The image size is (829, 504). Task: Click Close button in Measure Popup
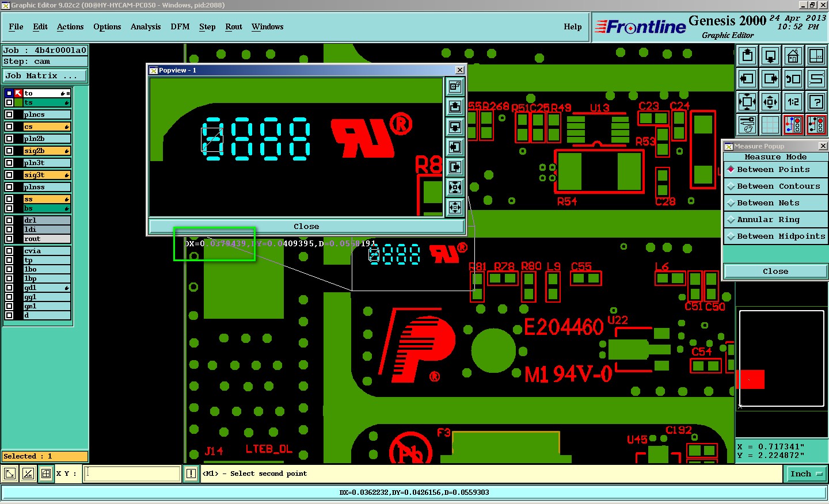pyautogui.click(x=775, y=272)
